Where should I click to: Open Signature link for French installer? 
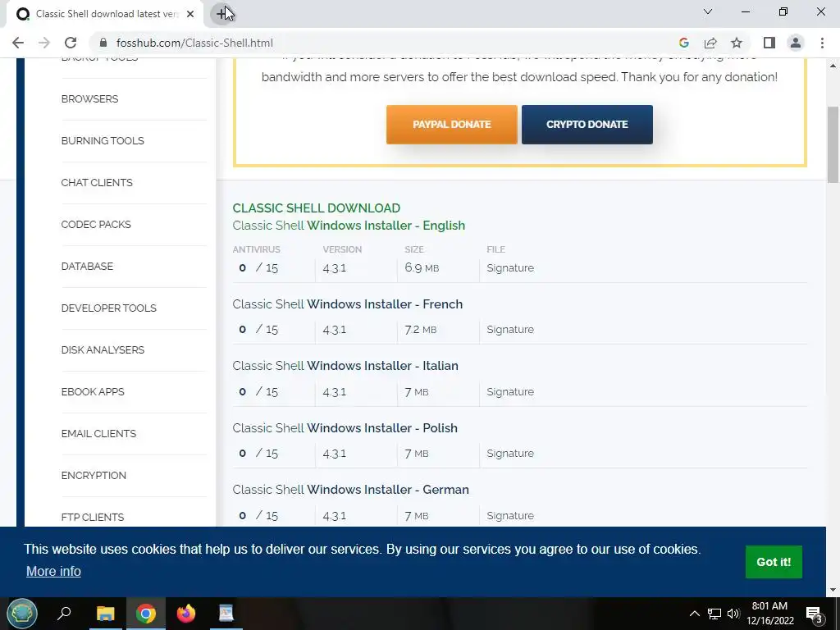click(510, 330)
